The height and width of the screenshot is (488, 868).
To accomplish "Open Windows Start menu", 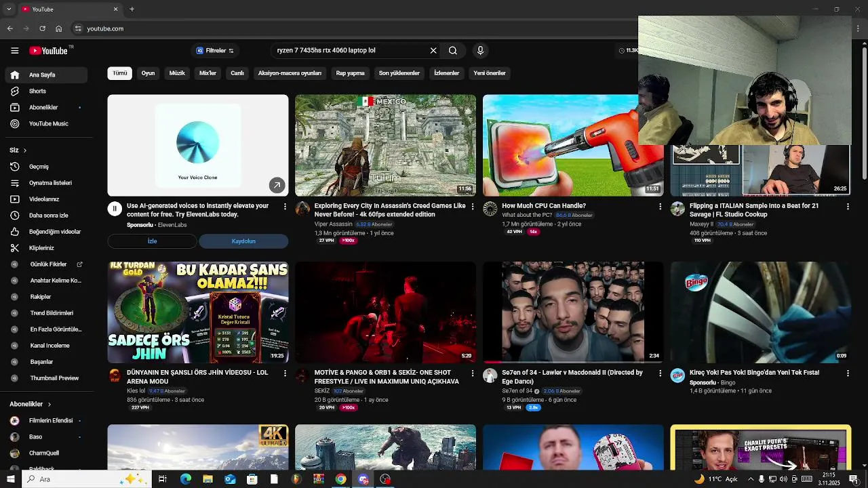I will [10, 479].
